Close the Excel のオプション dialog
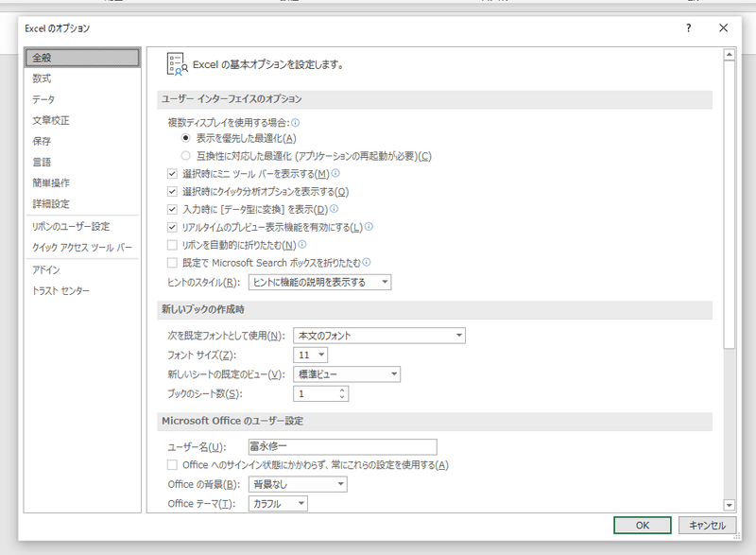Viewport: 756px width, 555px height. point(723,28)
